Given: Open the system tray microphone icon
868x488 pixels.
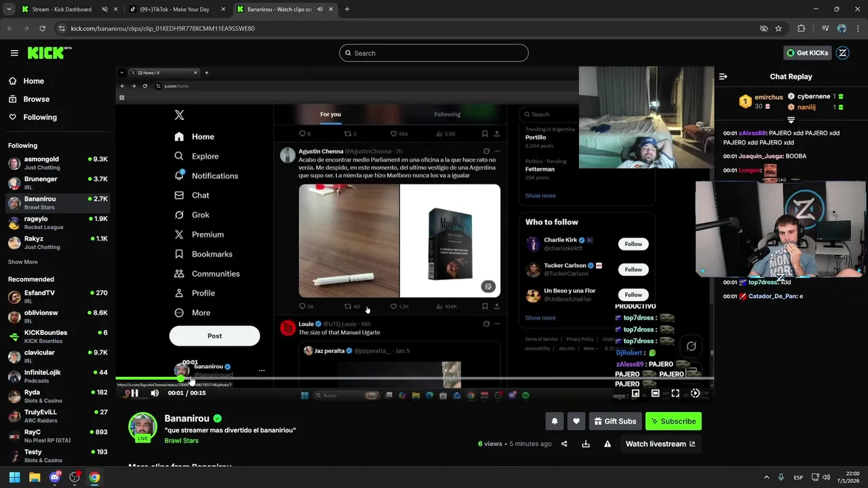Looking at the screenshot, I should click(781, 477).
